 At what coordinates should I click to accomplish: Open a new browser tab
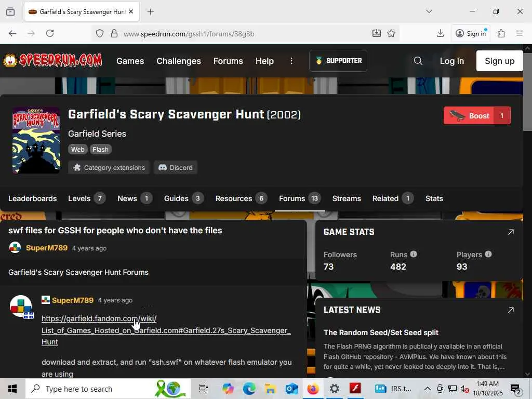[x=150, y=11]
